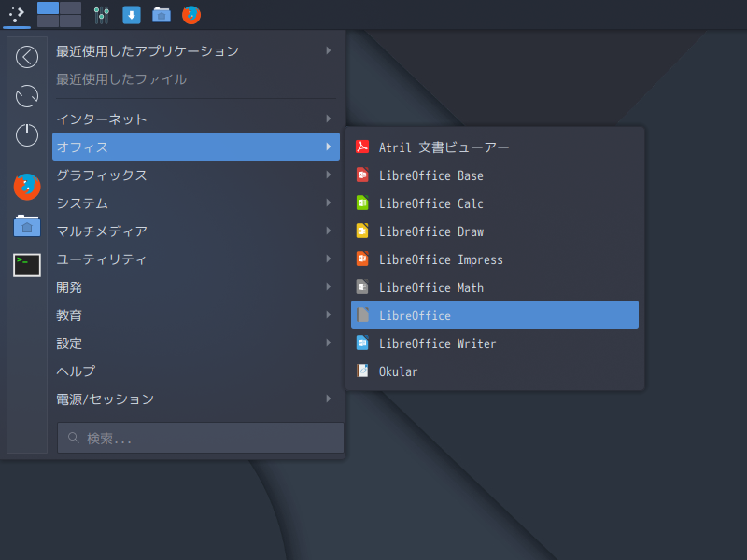
Task: Expand the グラフィックス submenu arrow
Action: pyautogui.click(x=329, y=175)
